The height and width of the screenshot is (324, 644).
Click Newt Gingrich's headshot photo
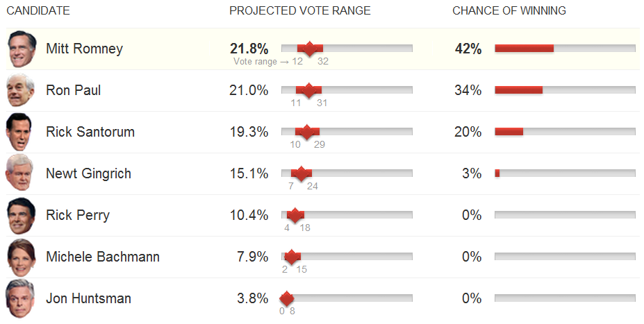tap(19, 173)
